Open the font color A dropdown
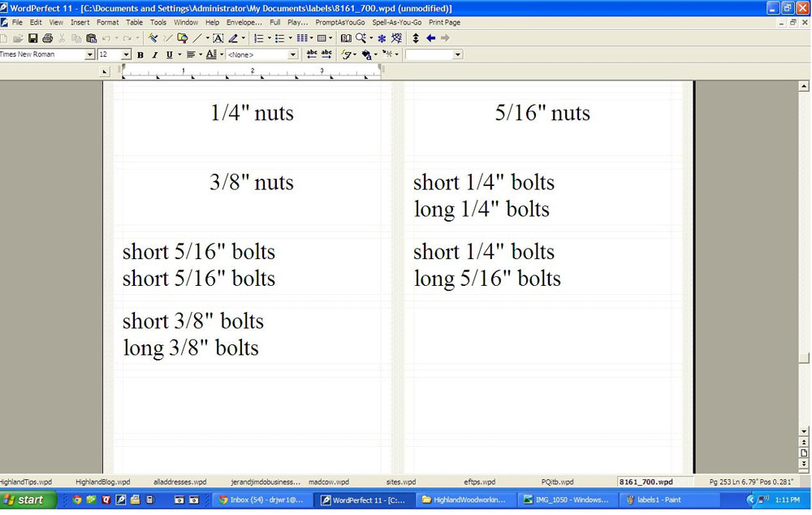Viewport: 812px width, 515px height. point(221,55)
